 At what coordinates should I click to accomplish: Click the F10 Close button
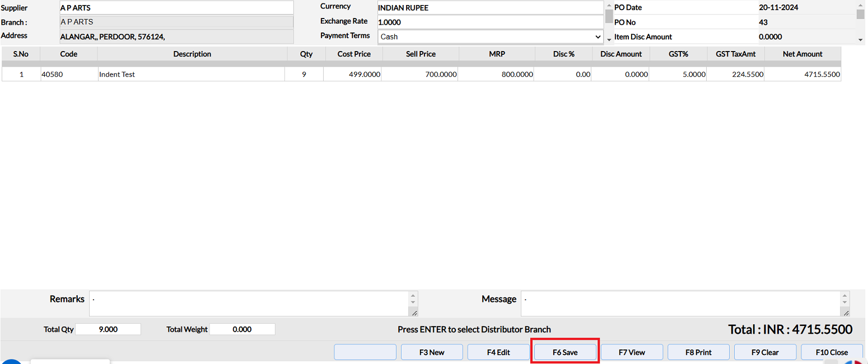click(x=832, y=352)
